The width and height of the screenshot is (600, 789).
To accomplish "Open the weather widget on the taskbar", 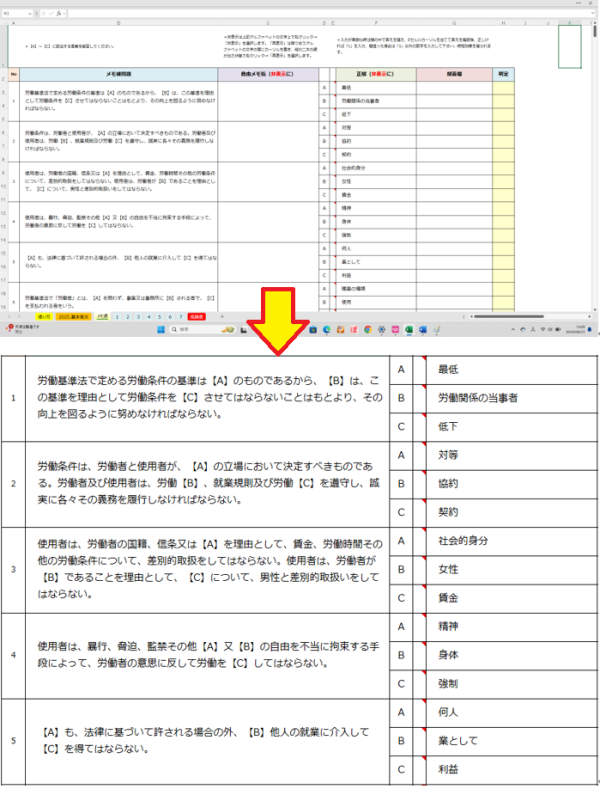I will [x=22, y=330].
